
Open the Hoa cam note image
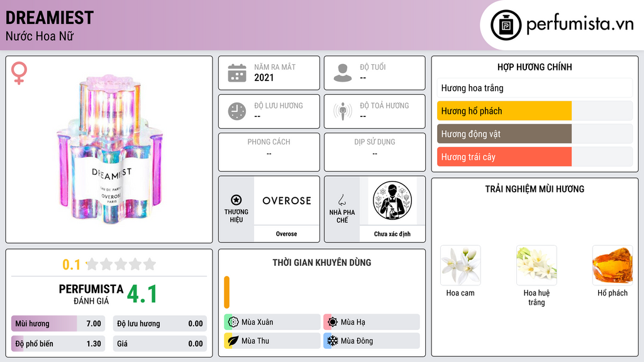point(460,266)
